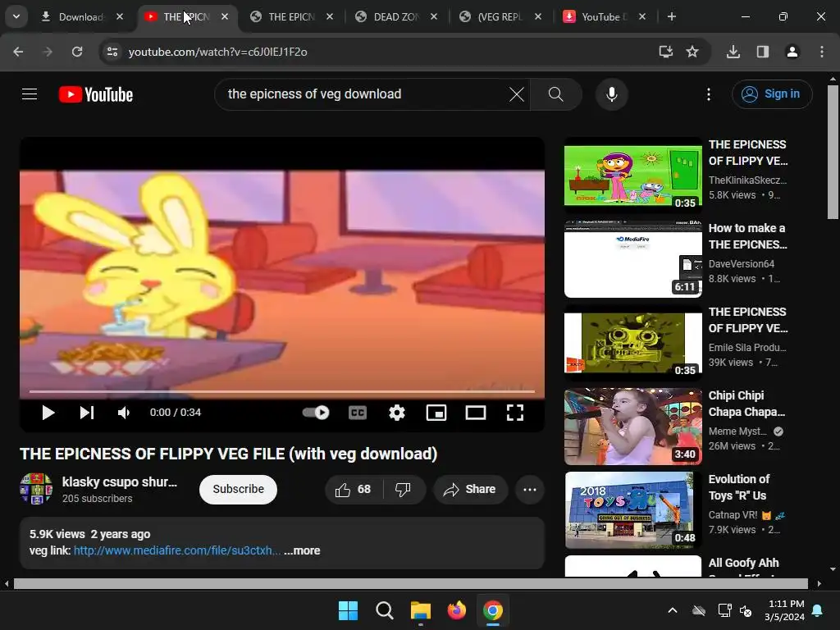The width and height of the screenshot is (840, 630).
Task: Sign in to YouTube
Action: [x=772, y=94]
